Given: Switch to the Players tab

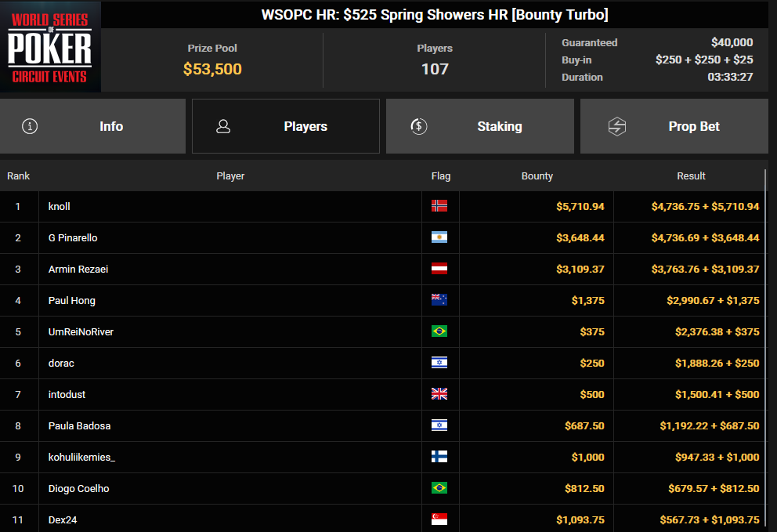Looking at the screenshot, I should [x=286, y=126].
